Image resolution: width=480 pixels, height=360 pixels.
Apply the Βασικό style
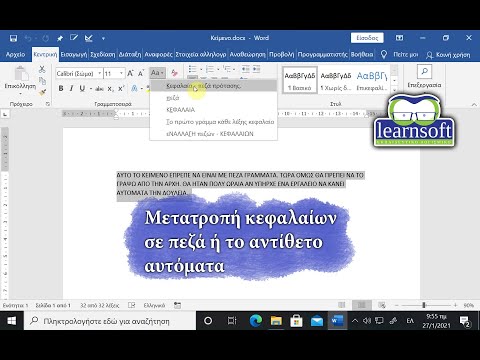pos(300,81)
